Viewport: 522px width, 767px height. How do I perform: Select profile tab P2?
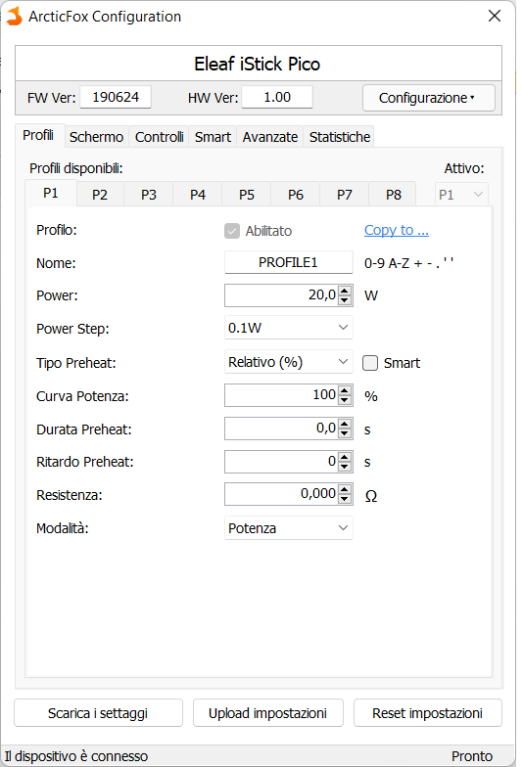[100, 195]
